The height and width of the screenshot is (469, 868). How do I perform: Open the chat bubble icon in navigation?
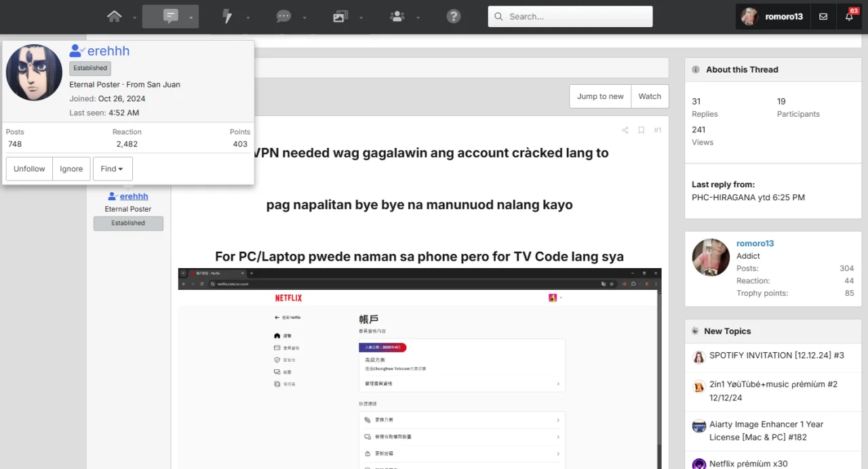[x=284, y=16]
